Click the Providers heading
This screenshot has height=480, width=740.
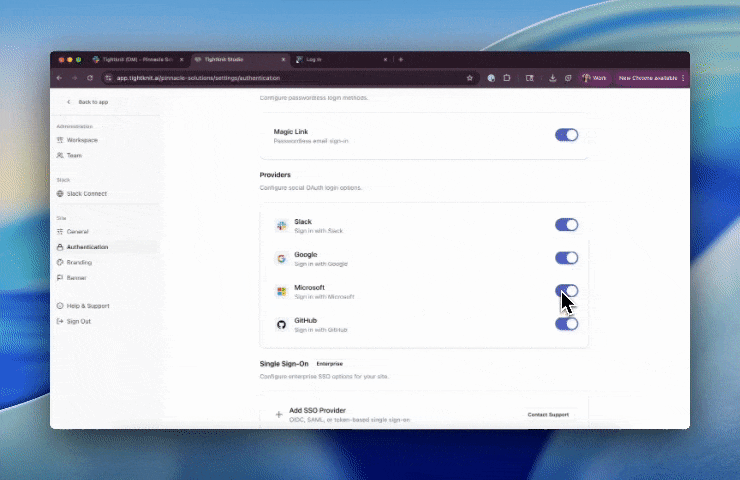[x=275, y=175]
